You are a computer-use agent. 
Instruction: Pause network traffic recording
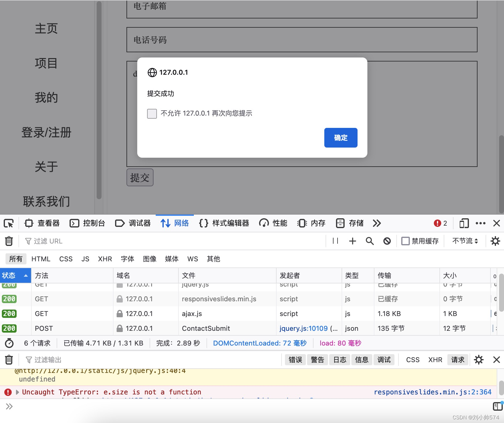pyautogui.click(x=335, y=241)
